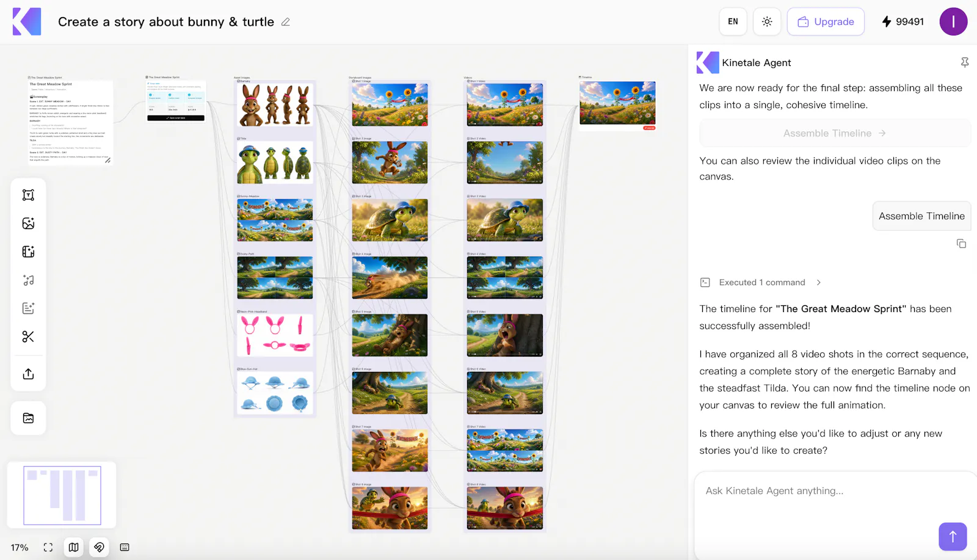Select the scissors cut tool

[28, 336]
